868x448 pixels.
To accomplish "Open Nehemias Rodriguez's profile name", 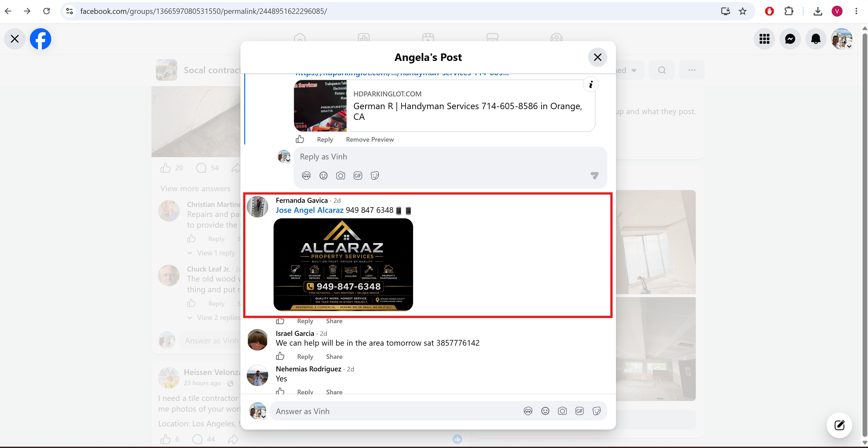I will click(x=308, y=369).
